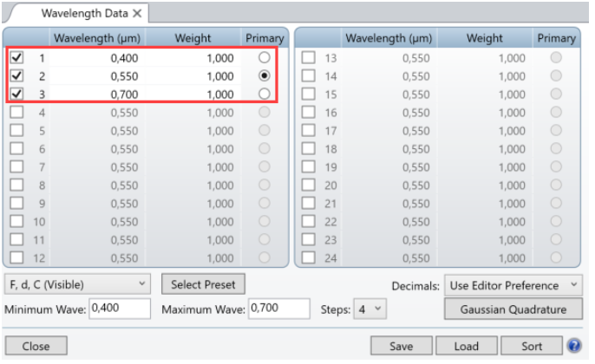This screenshot has height=364, width=595.
Task: Enable the wavelength 4 checkbox
Action: pyautogui.click(x=16, y=113)
